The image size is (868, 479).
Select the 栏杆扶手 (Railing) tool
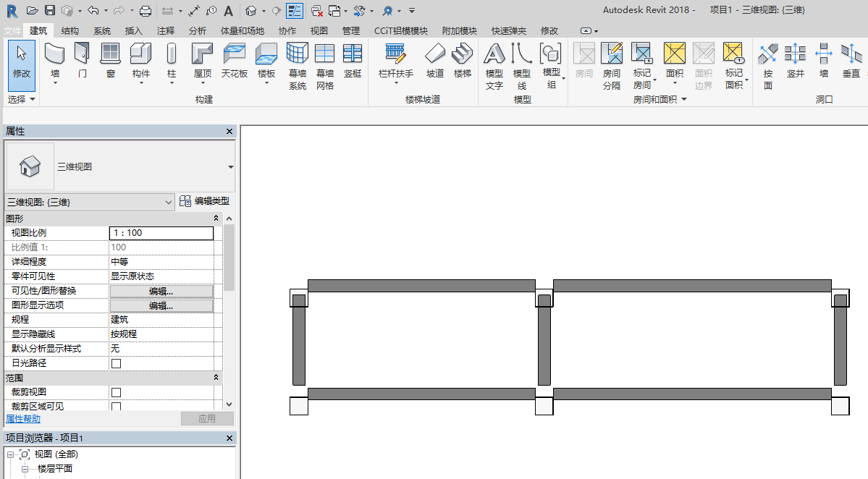(396, 62)
